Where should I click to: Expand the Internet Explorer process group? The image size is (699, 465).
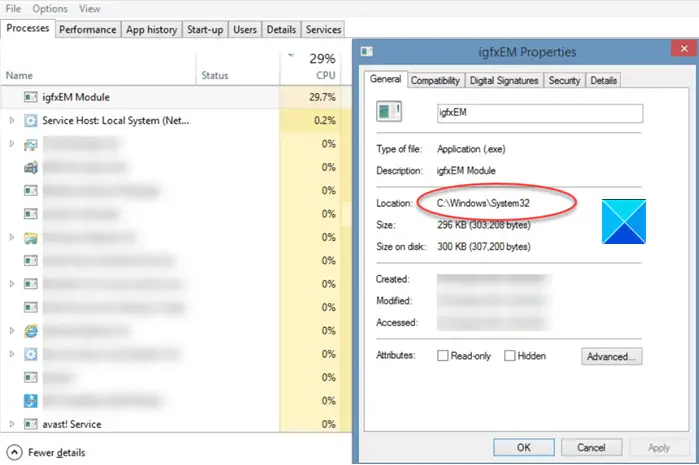pyautogui.click(x=12, y=331)
